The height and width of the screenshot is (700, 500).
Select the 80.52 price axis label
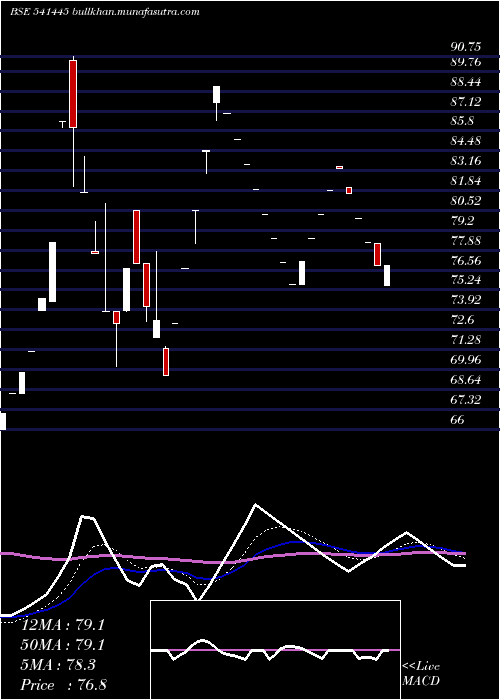point(466,200)
